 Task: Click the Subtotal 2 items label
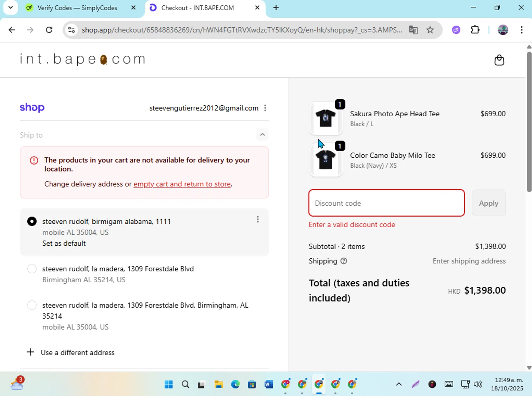click(x=337, y=246)
